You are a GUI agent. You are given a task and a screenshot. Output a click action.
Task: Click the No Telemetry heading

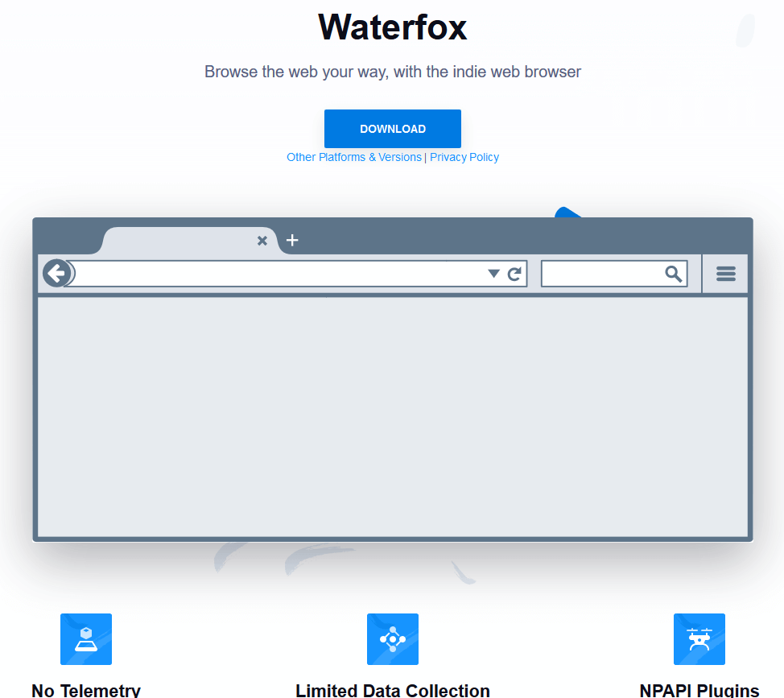pyautogui.click(x=86, y=690)
